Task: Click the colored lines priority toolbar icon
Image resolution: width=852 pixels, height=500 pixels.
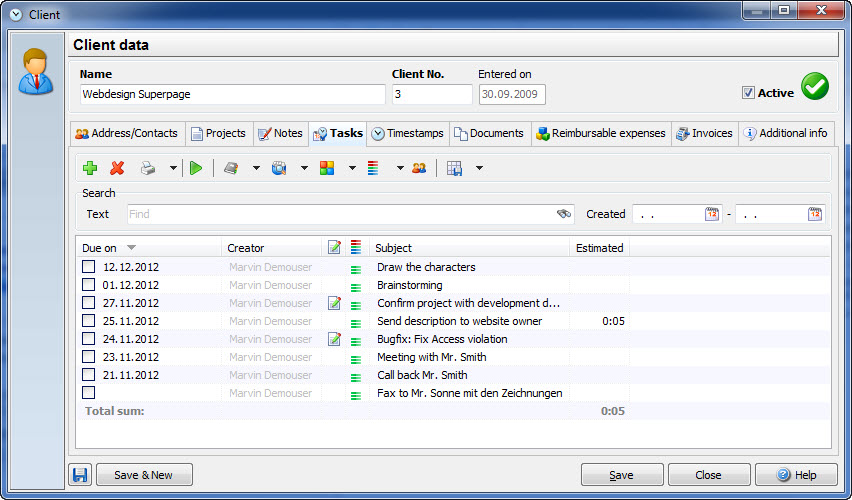Action: point(373,168)
